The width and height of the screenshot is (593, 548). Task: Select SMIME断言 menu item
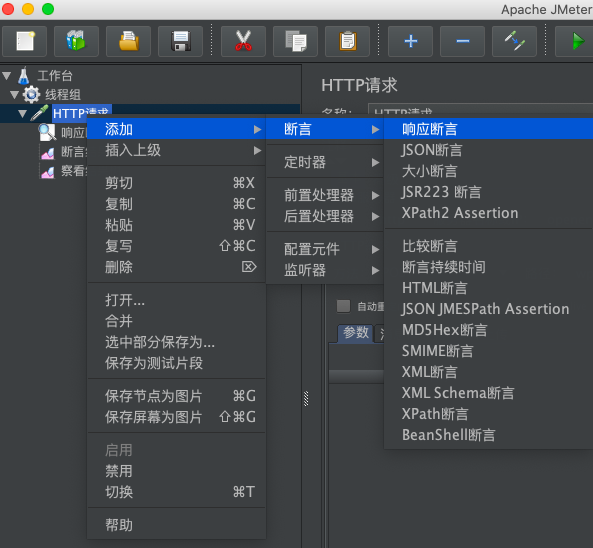click(489, 351)
